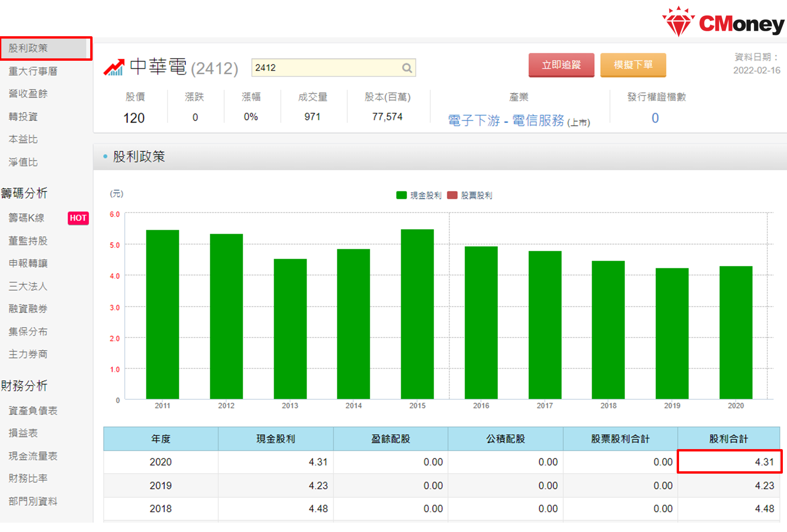Click the 2019 year cell in table

[161, 486]
